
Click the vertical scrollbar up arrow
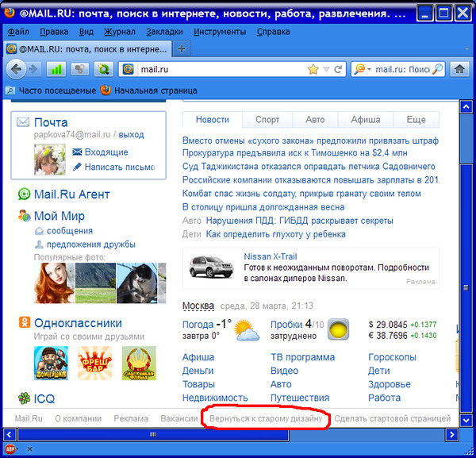[466, 106]
